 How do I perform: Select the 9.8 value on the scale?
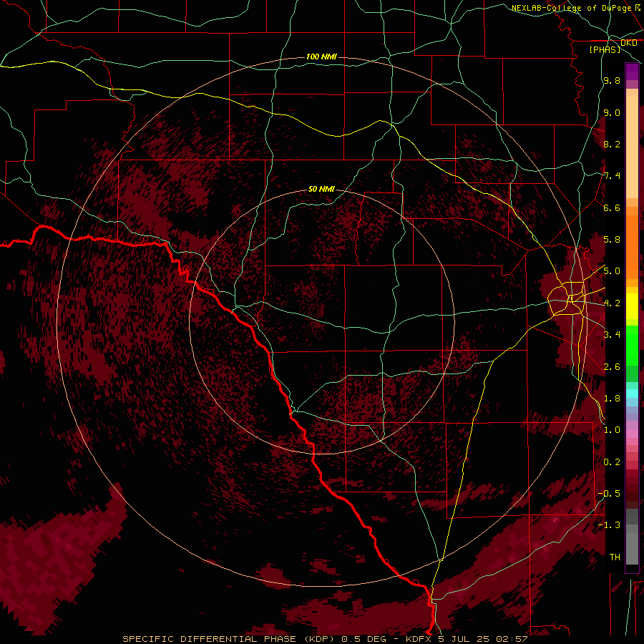(x=612, y=80)
